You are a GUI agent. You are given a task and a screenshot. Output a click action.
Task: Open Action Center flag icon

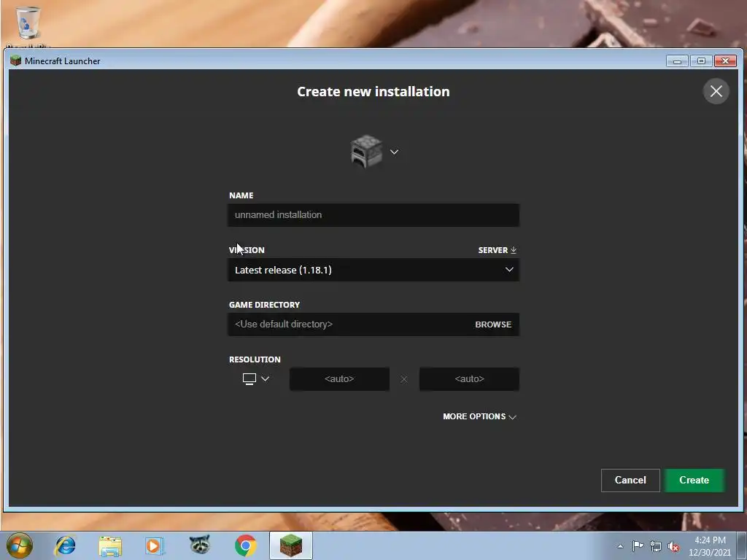pos(638,546)
